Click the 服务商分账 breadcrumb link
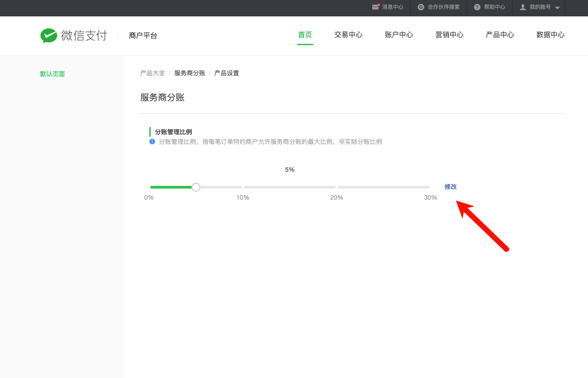 190,73
